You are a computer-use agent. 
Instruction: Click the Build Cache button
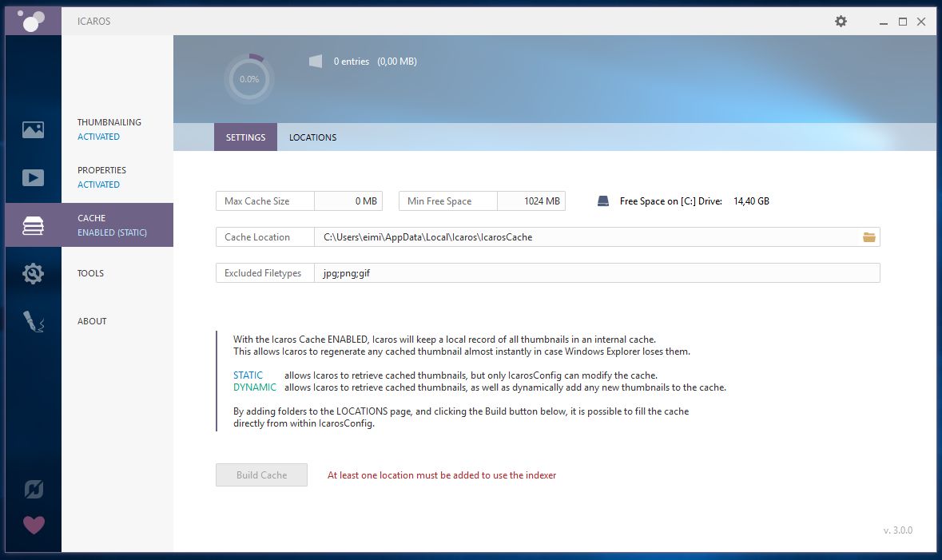point(261,475)
